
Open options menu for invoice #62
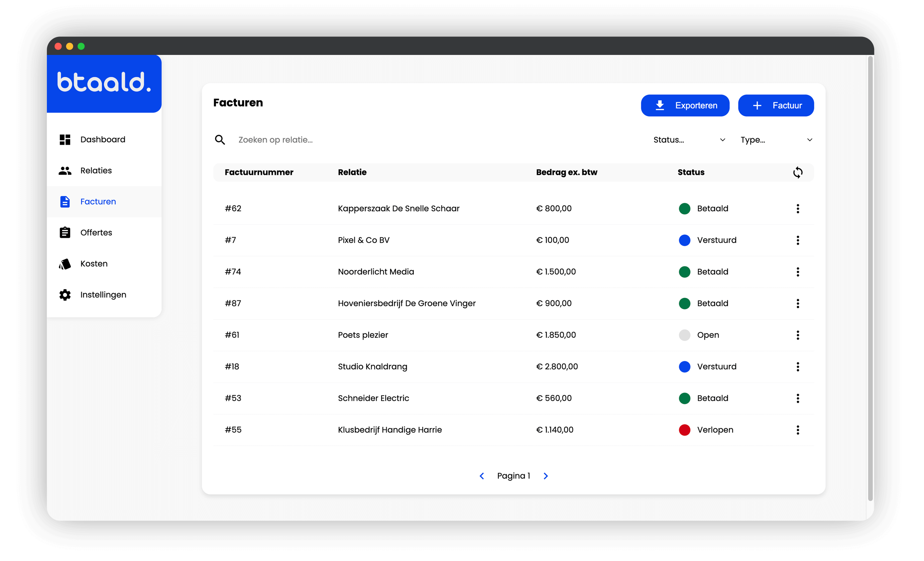pyautogui.click(x=798, y=208)
